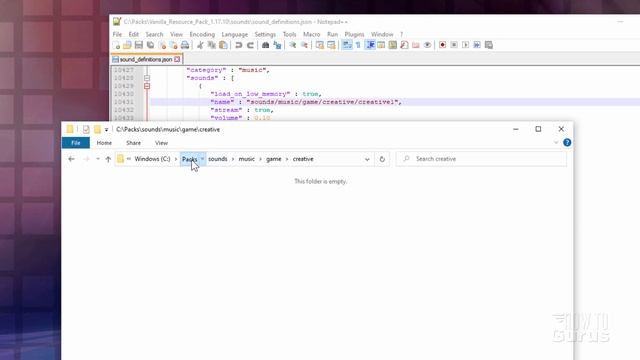640x360 pixels.
Task: Click the Close All icon in Notepad++ toolbar
Action: [x=173, y=45]
